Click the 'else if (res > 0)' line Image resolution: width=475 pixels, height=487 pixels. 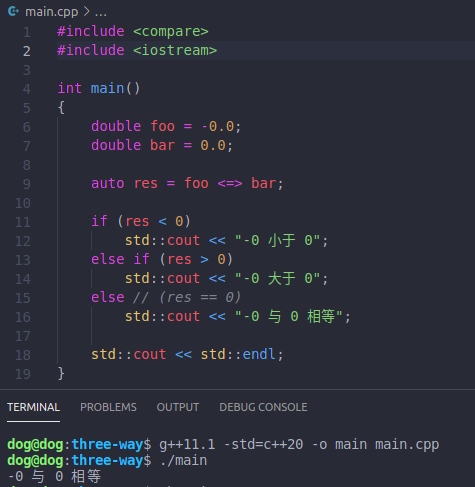click(162, 260)
